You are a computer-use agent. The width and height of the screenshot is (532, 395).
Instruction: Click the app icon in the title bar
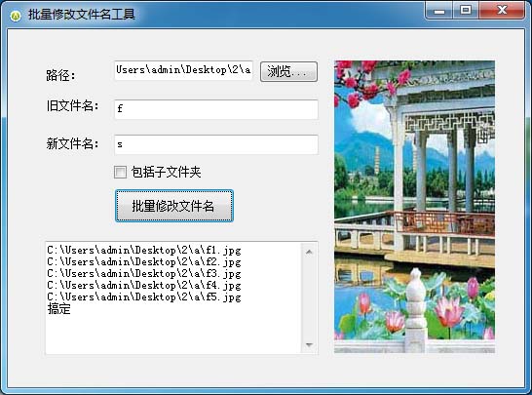coord(16,16)
